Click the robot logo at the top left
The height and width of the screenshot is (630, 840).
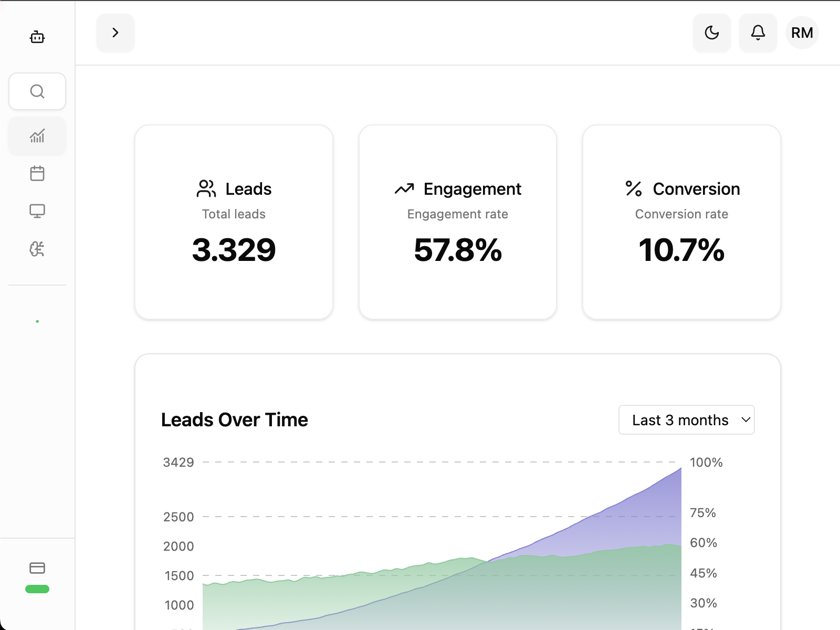(x=37, y=37)
